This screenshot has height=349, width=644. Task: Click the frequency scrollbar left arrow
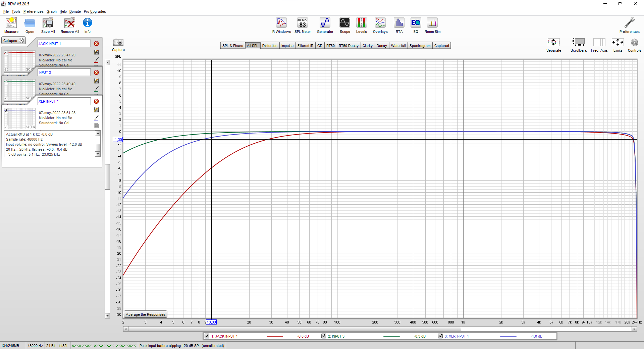point(126,329)
